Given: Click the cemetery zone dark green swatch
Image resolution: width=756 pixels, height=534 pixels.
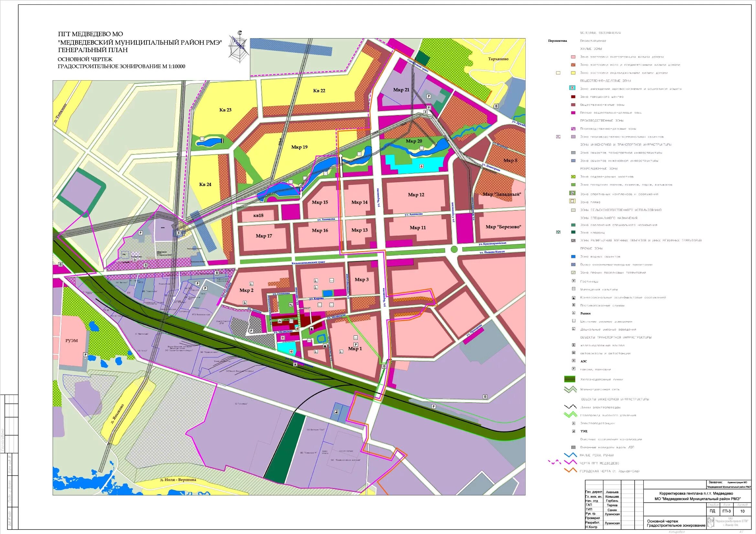Looking at the screenshot, I should (x=573, y=233).
